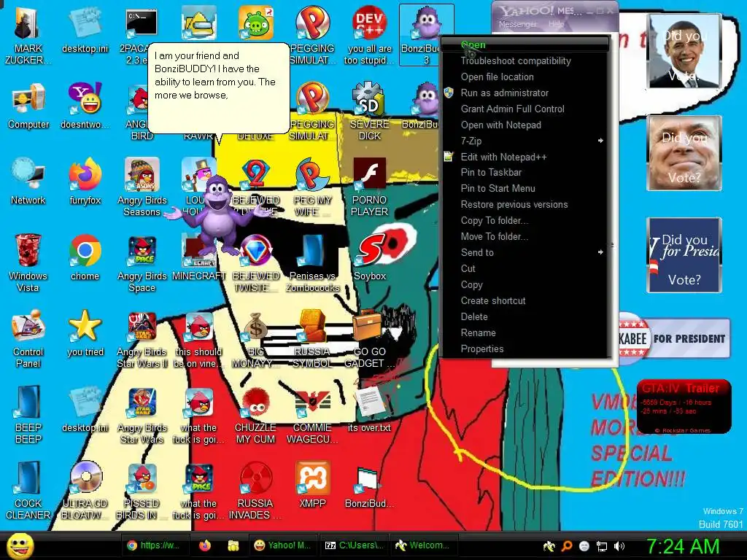Launch the CHUZZLE MY CUM icon
The height and width of the screenshot is (560, 747).
click(x=256, y=415)
